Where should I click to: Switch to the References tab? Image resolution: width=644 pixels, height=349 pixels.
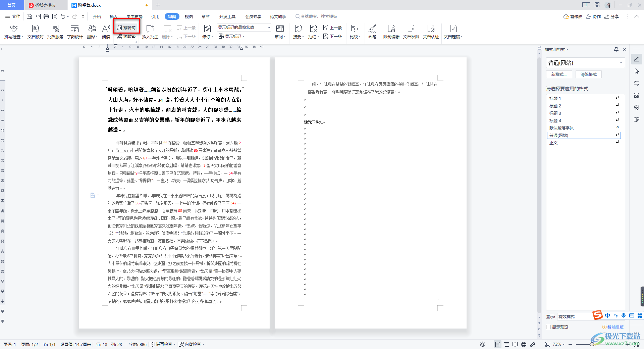pos(155,16)
